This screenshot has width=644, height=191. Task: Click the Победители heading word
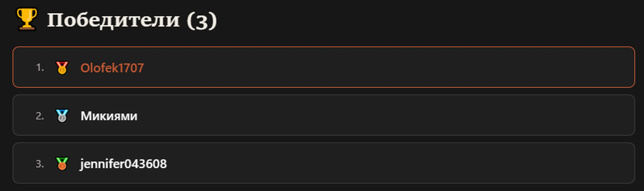coord(113,20)
